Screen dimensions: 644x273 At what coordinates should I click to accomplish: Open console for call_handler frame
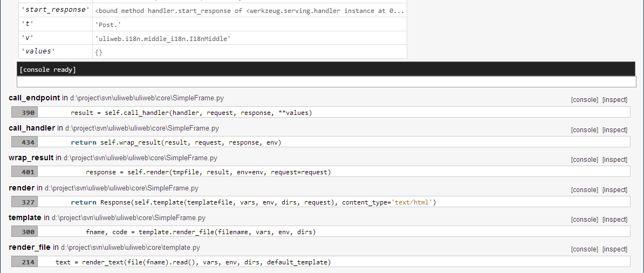coord(584,130)
